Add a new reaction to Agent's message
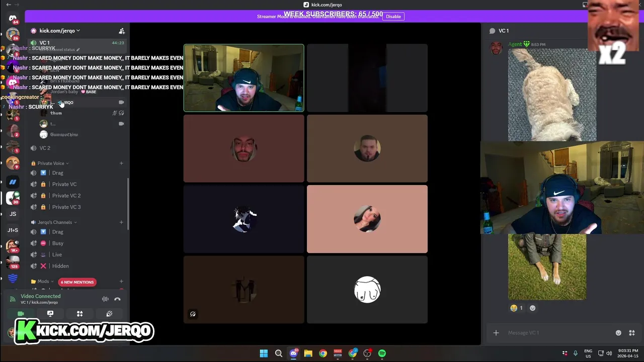Screen dimensions: 644x362 click(533, 308)
